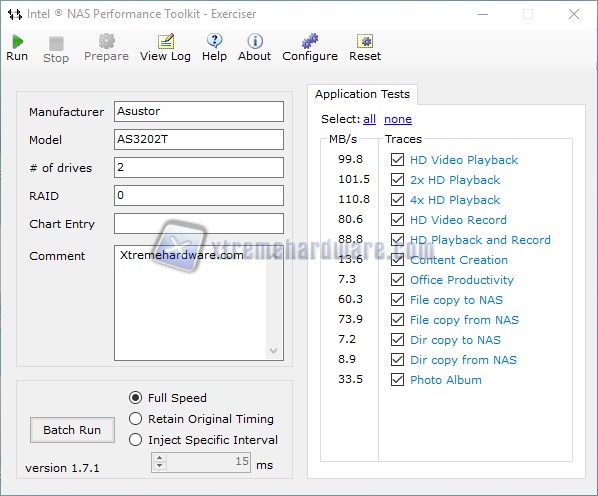Click the empty Chart Entry field
The height and width of the screenshot is (496, 598).
tap(199, 223)
